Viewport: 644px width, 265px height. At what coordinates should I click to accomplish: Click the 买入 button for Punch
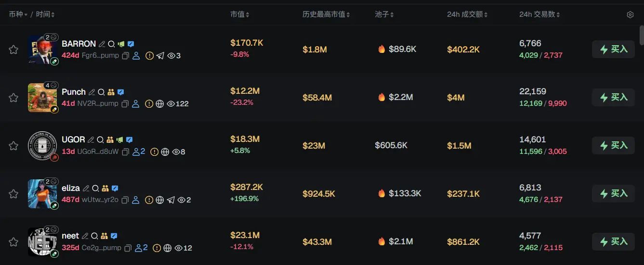(613, 97)
